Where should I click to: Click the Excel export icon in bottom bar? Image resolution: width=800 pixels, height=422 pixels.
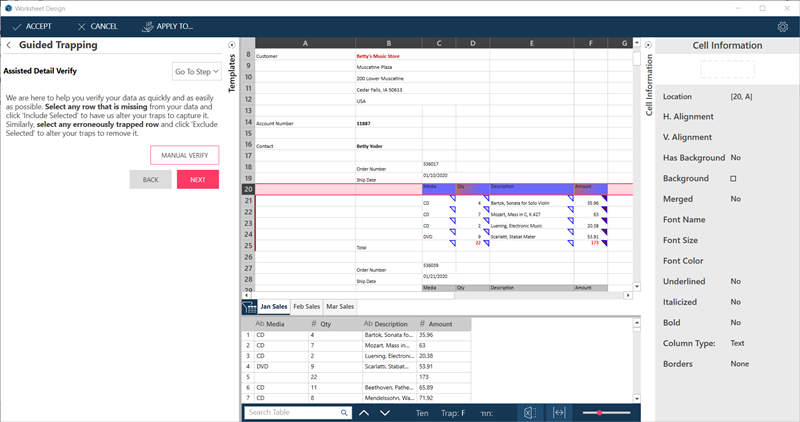[x=529, y=412]
